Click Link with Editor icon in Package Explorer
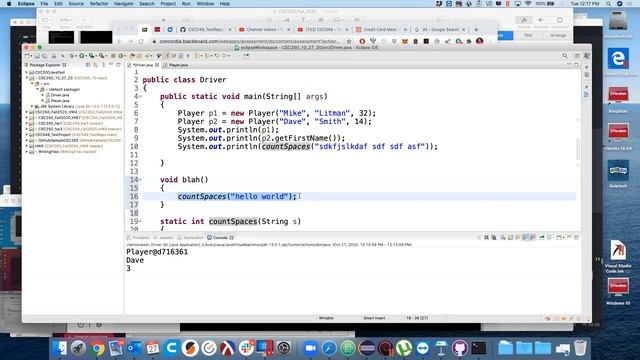This screenshot has width=640, height=360. pyautogui.click(x=96, y=65)
